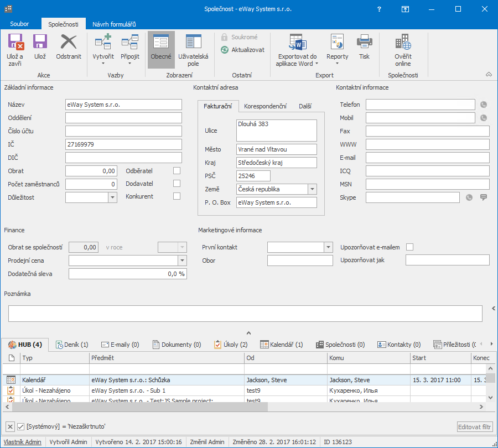Toggle the Konkurent checkbox

point(177,196)
